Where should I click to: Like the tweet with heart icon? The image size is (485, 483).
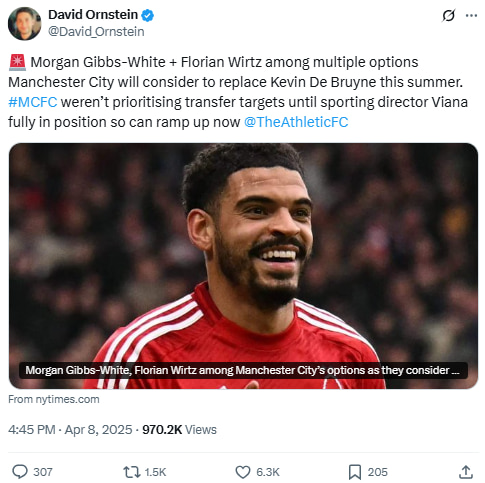point(243,472)
